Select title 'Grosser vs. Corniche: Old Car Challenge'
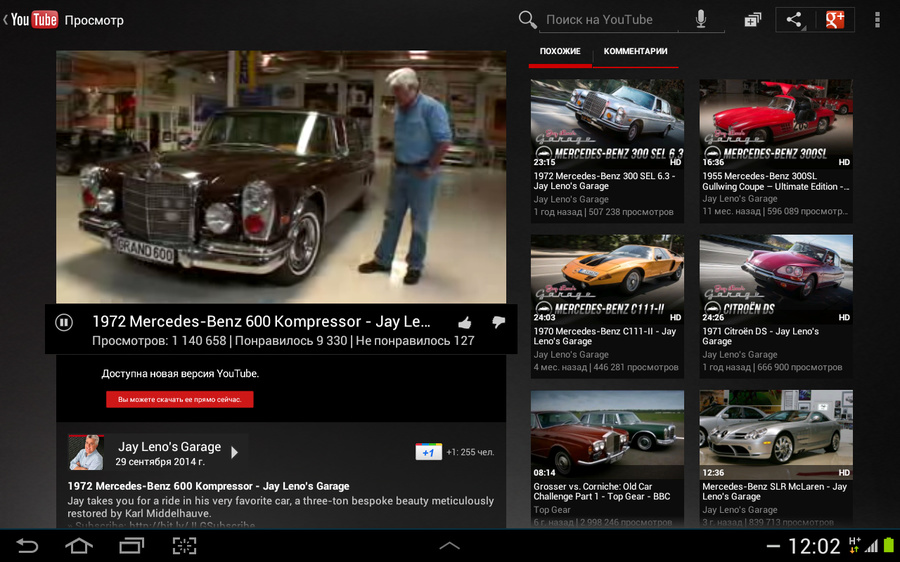 tap(602, 491)
